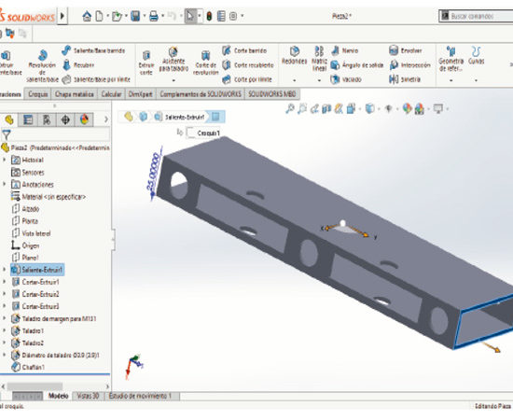This screenshot has height=420, width=513.
Task: Click the Revolución de saliente/base tool
Action: 42,65
